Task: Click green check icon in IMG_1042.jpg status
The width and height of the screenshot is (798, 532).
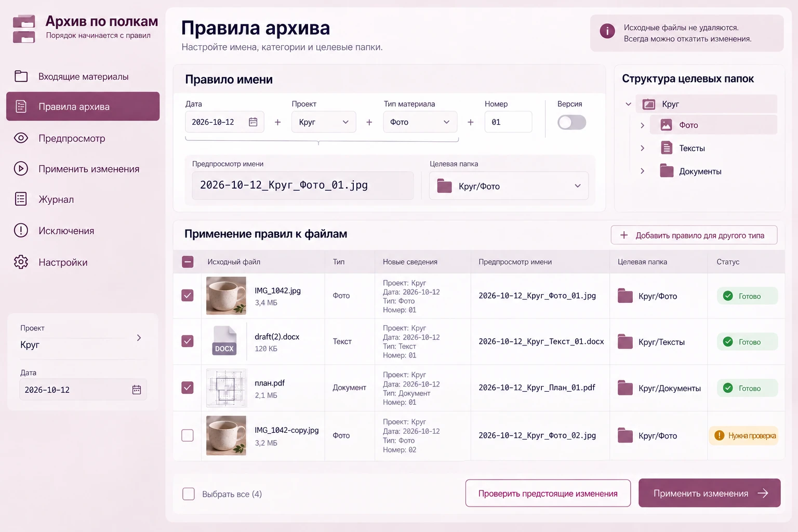Action: tap(728, 296)
